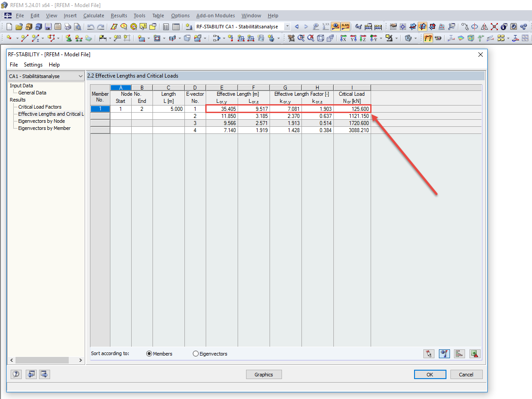Screen dimensions: 532x399
Task: Click the 3088.210 critical load cell
Action: click(x=352, y=130)
